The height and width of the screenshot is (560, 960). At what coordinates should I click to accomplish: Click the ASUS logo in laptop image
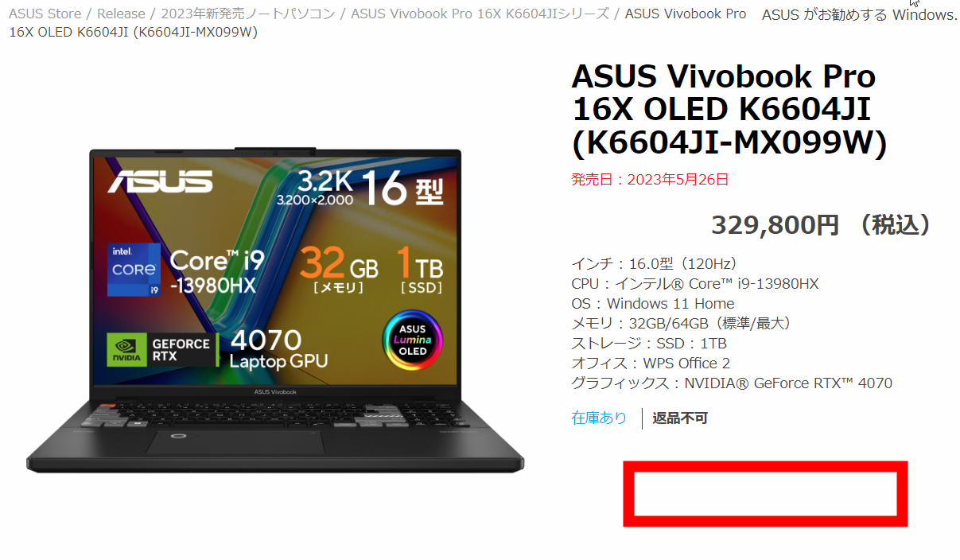coord(161,182)
